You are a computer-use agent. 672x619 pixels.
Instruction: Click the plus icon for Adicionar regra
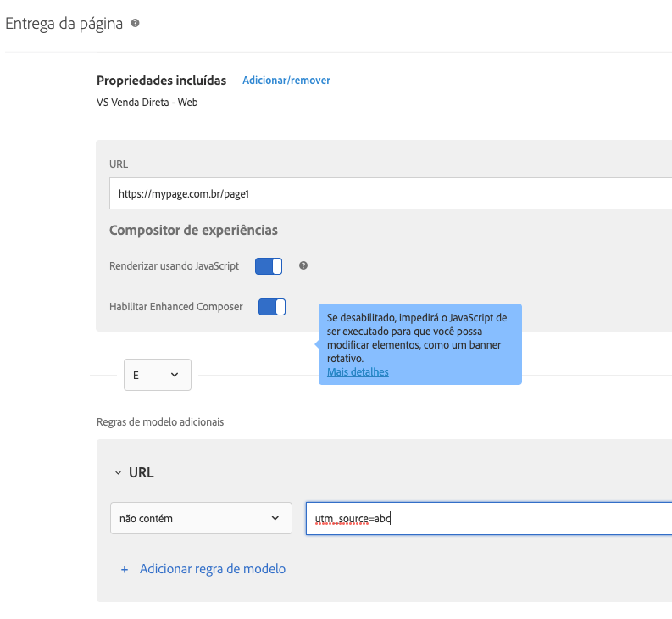125,570
